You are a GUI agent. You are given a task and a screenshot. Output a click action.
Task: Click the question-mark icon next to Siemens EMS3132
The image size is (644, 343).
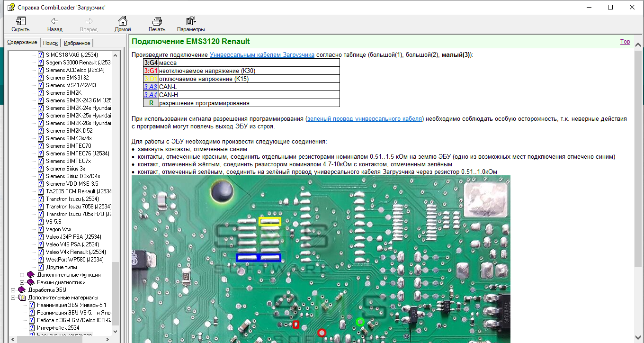(41, 78)
